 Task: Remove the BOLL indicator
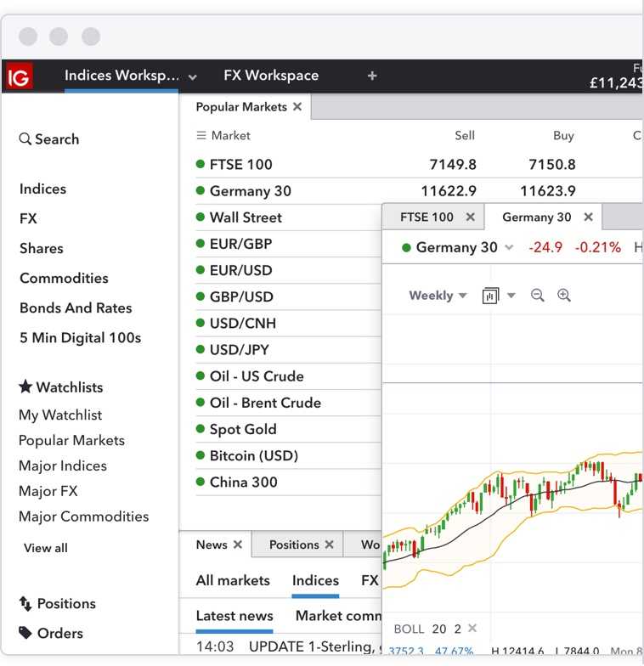(x=472, y=628)
